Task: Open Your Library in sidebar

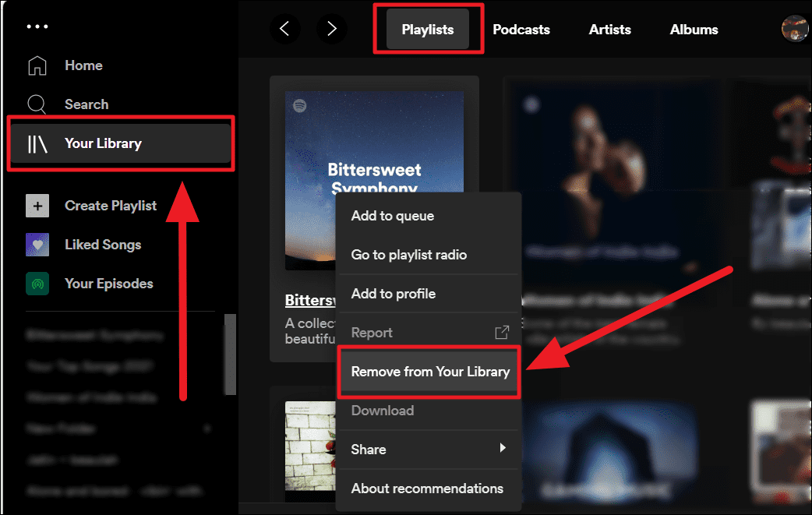Action: 120,143
